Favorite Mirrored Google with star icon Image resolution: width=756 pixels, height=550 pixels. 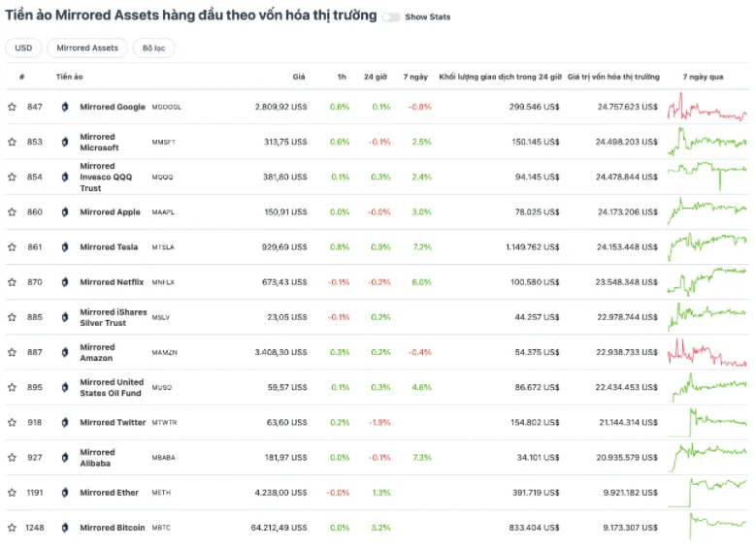pyautogui.click(x=12, y=107)
